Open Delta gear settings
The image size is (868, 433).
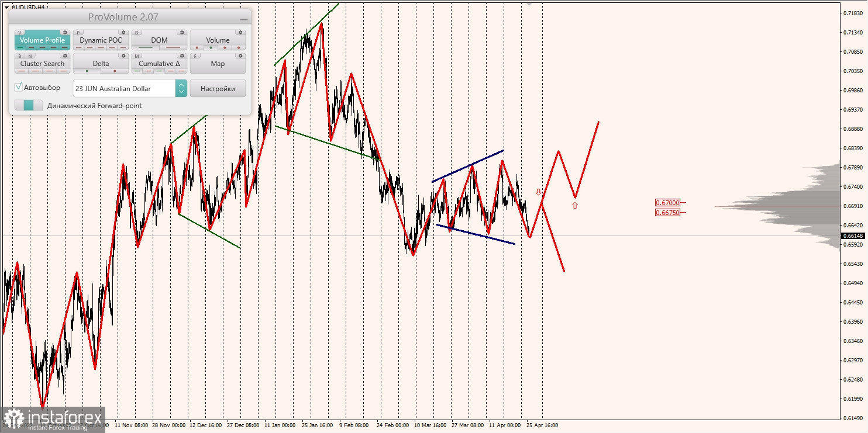[123, 56]
